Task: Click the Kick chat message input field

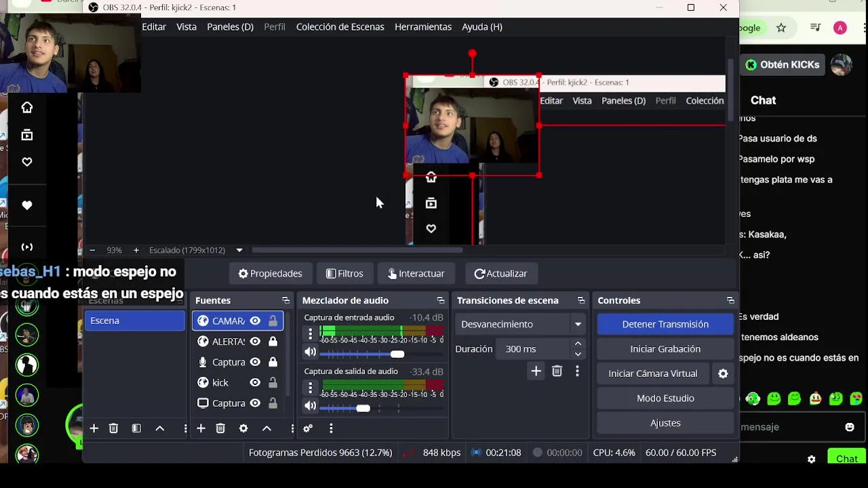Action: click(x=790, y=427)
